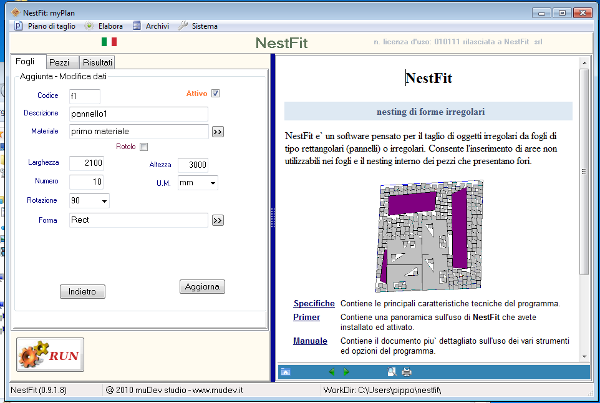This screenshot has width=600, height=403.
Task: Click NestFit version text in status bar
Action: [38, 390]
